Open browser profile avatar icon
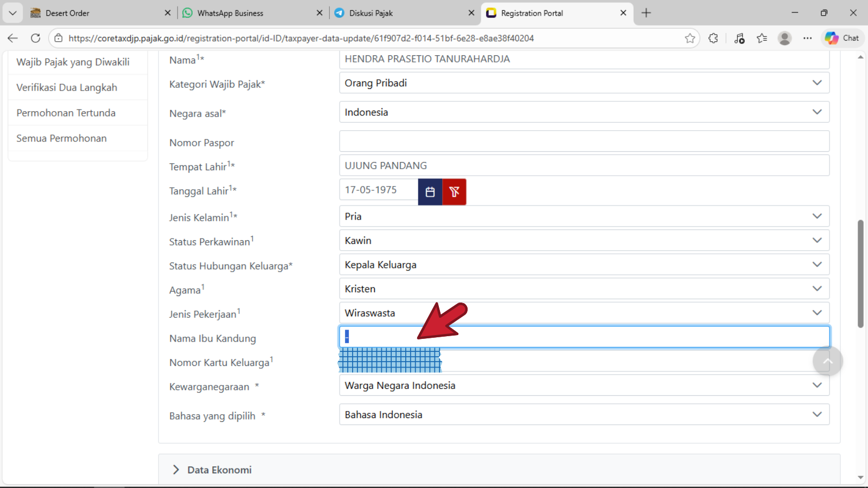 point(784,38)
